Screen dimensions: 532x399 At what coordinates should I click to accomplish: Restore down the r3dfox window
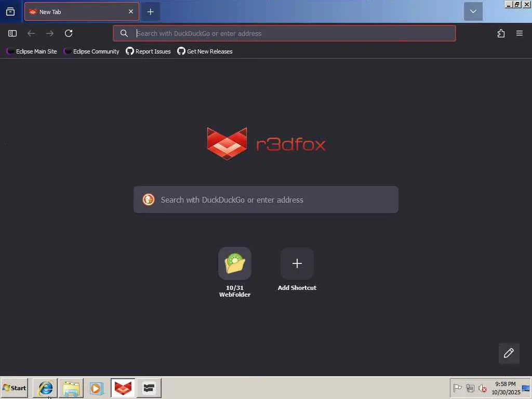(x=517, y=4)
